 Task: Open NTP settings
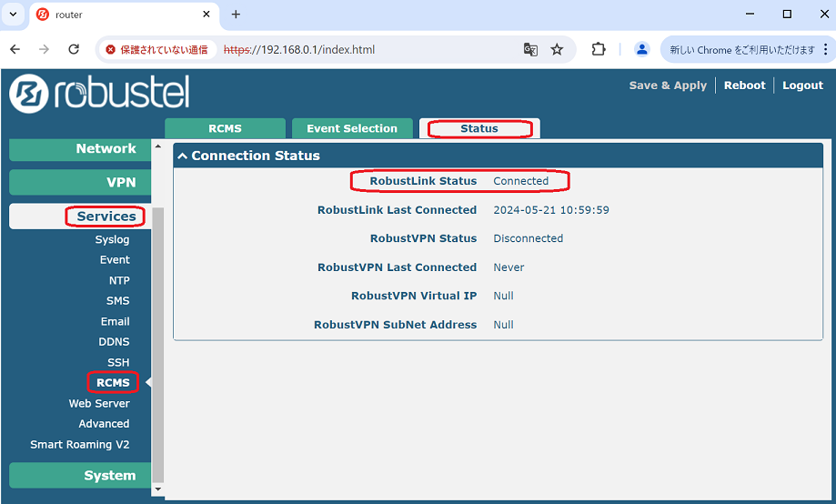click(119, 280)
